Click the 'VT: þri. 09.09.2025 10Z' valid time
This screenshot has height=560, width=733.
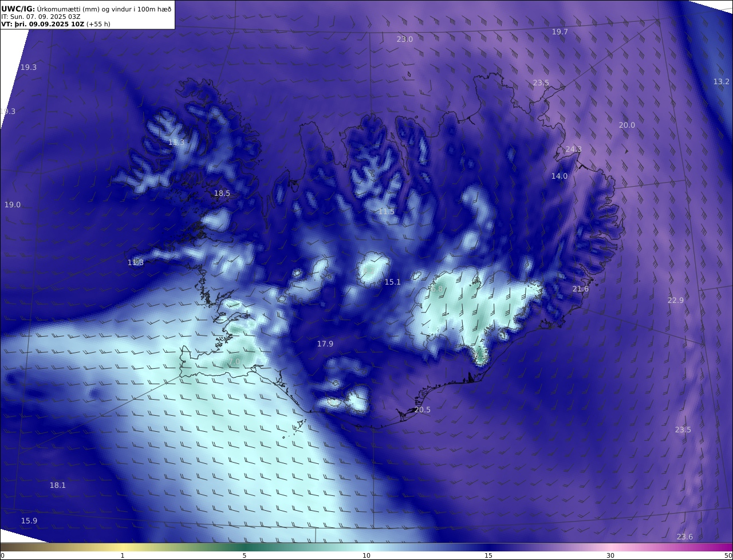pyautogui.click(x=42, y=25)
